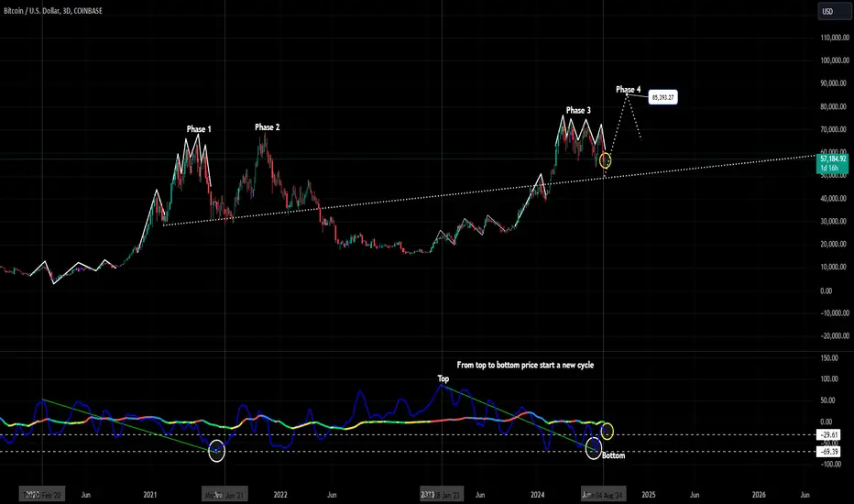Click the 85,393.27 price callout
Viewport: 854px width, 504px height.
662,97
